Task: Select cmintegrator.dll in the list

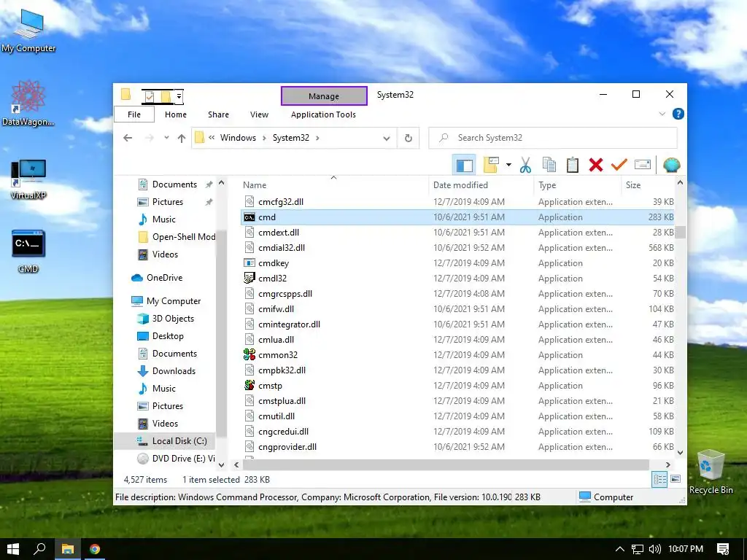Action: [x=289, y=324]
